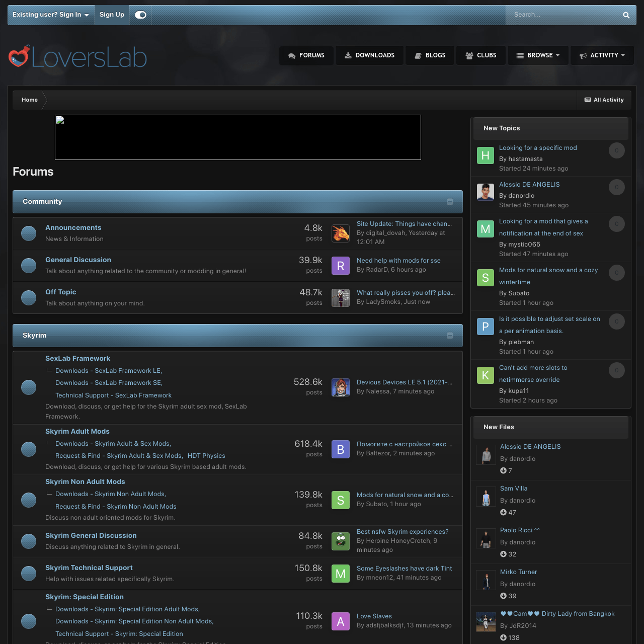Image resolution: width=644 pixels, height=644 pixels.
Task: Click LadySmoks' avatar image
Action: point(341,298)
